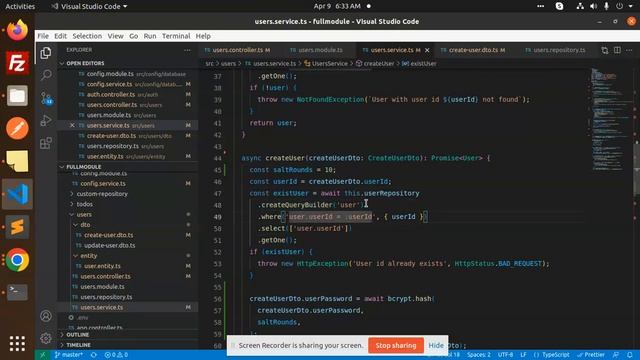Open Run and Debug view
640x360 pixels.
pos(46,120)
